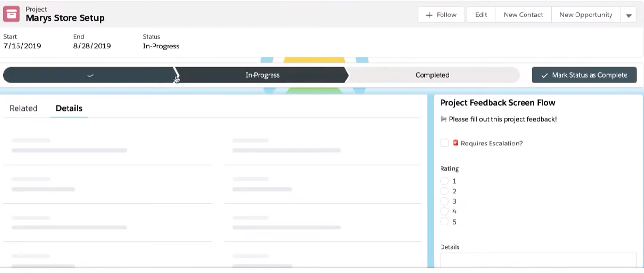Select the Completed stage in path
Screen dimensions: 644x273
[432, 75]
